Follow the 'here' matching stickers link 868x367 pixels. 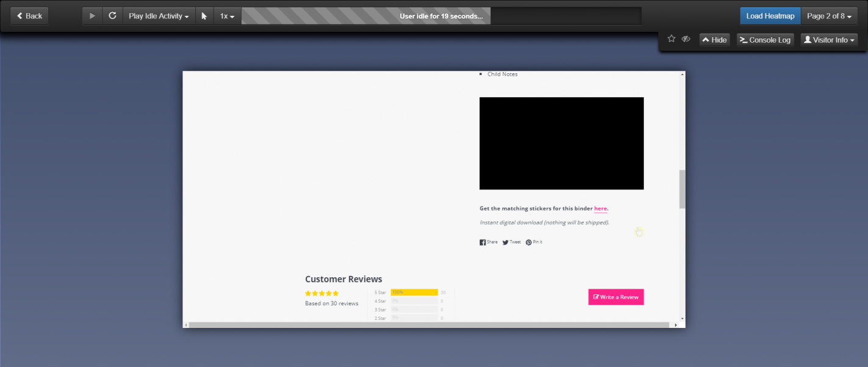click(600, 209)
